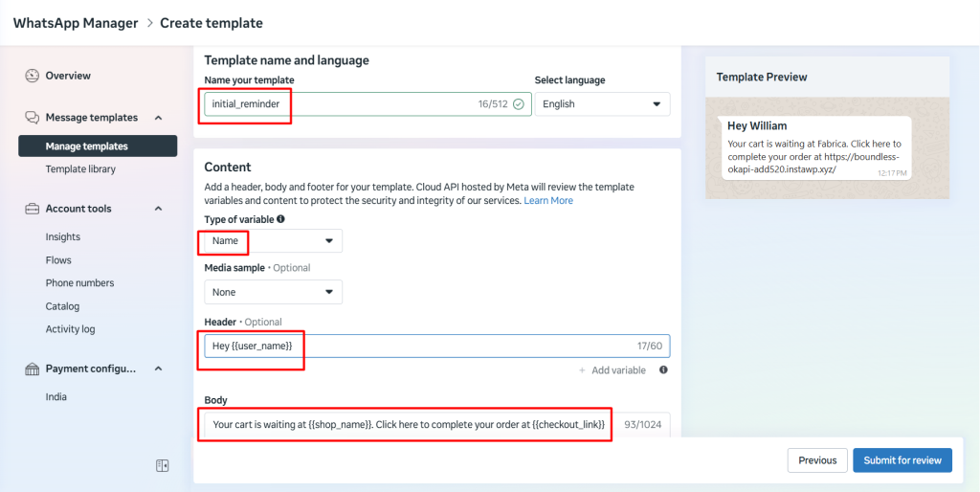
Task: Open the Media sample dropdown
Action: 273,292
